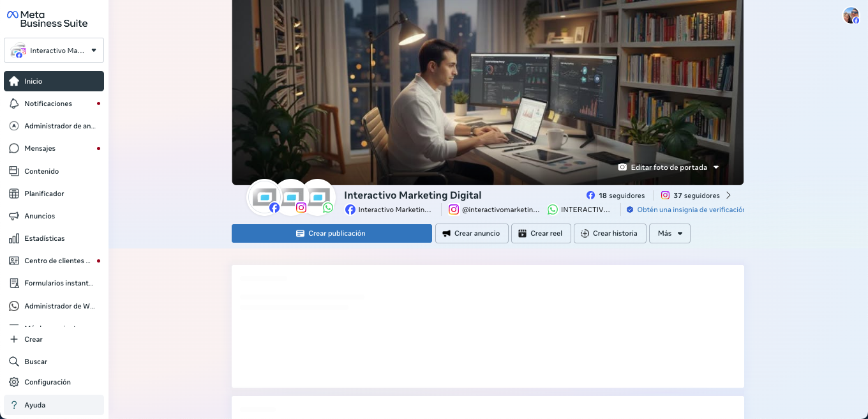Viewport: 868px width, 419px height.
Task: Click the Crear publicación button
Action: [x=331, y=234]
